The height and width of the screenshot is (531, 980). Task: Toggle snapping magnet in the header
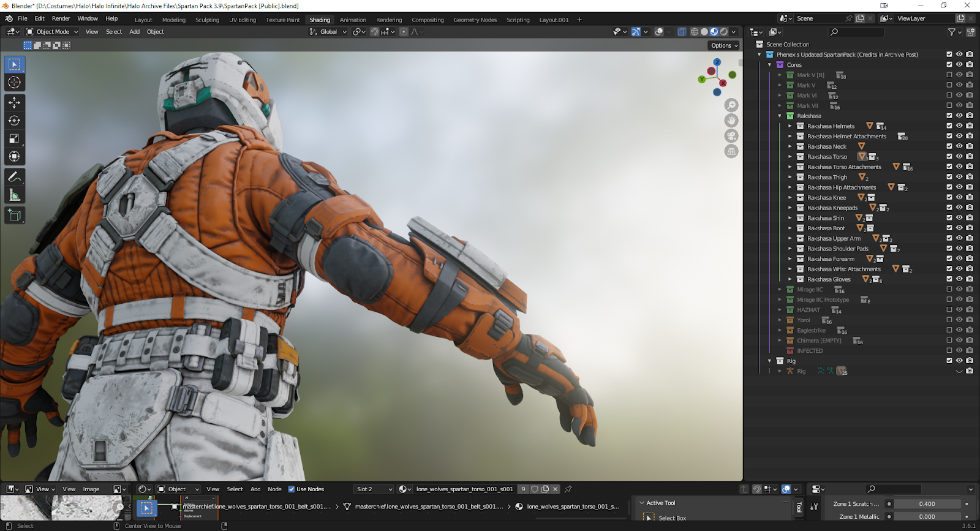click(374, 32)
